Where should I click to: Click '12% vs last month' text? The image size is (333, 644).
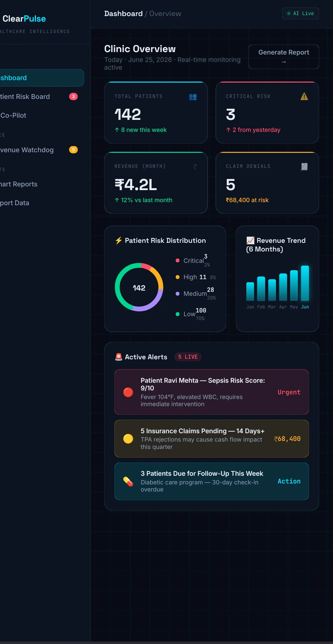pyautogui.click(x=143, y=200)
